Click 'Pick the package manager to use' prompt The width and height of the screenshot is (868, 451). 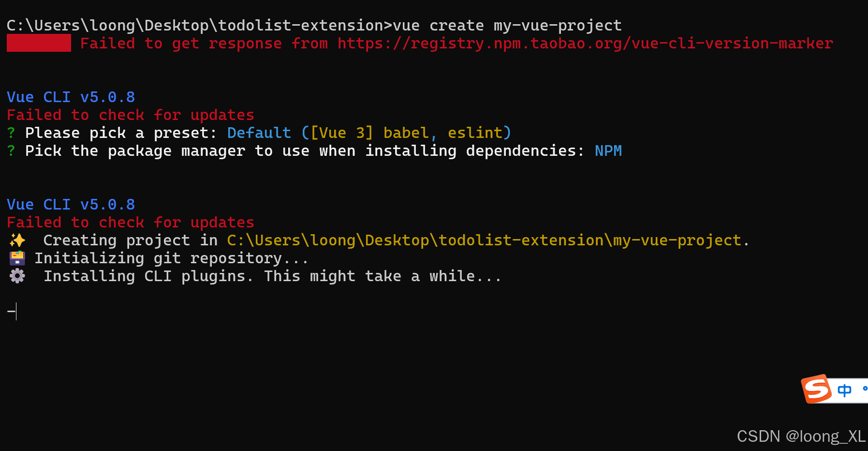point(305,150)
